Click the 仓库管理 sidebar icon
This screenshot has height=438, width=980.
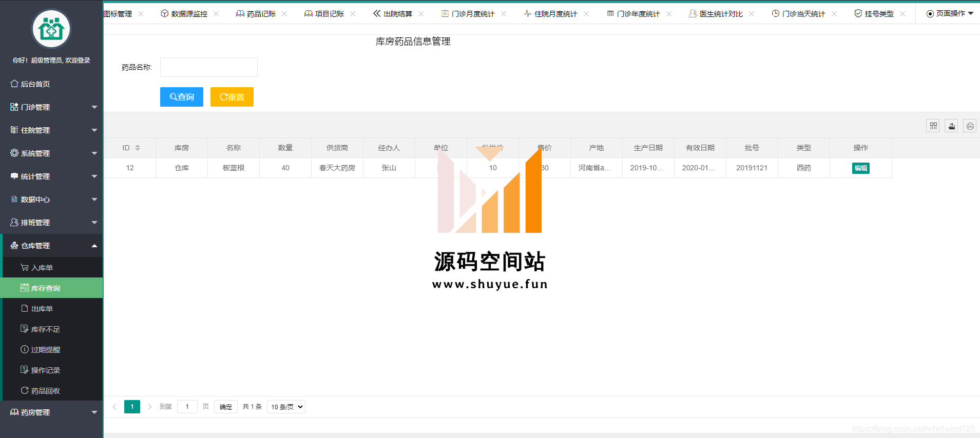pos(14,245)
